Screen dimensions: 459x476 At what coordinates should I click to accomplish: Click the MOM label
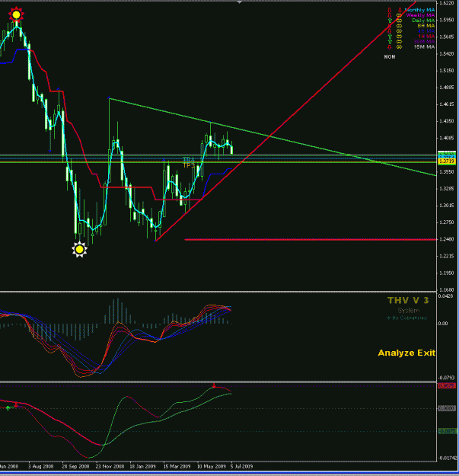point(390,57)
